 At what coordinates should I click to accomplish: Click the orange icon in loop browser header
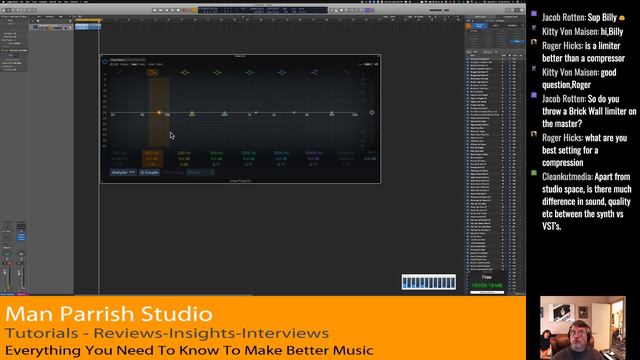(469, 26)
